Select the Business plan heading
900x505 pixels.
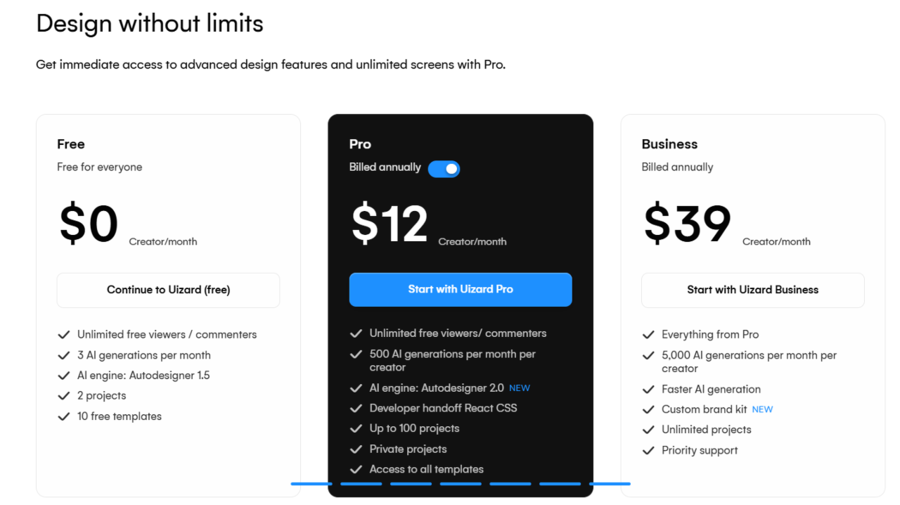coord(669,144)
